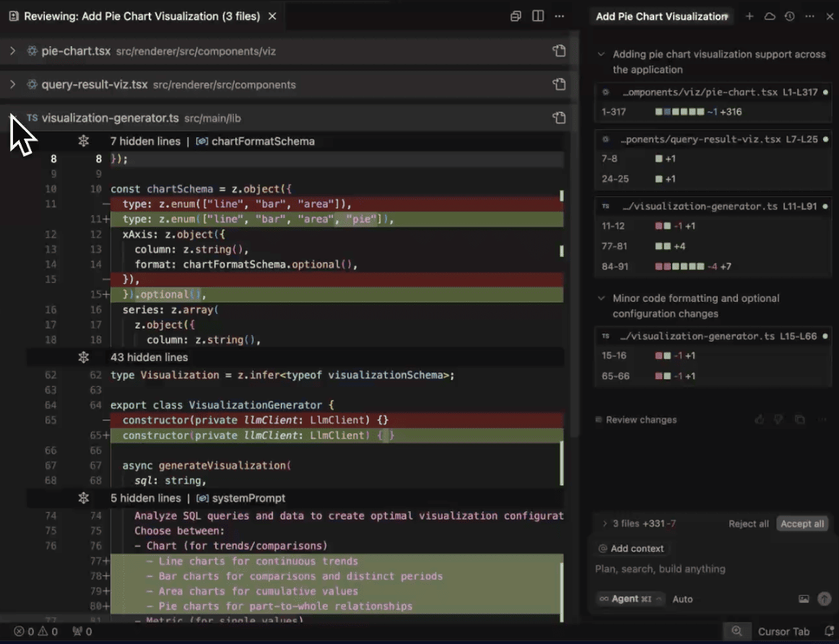The width and height of the screenshot is (839, 644).
Task: Open more options beside the Review changes row
Action: tap(822, 420)
